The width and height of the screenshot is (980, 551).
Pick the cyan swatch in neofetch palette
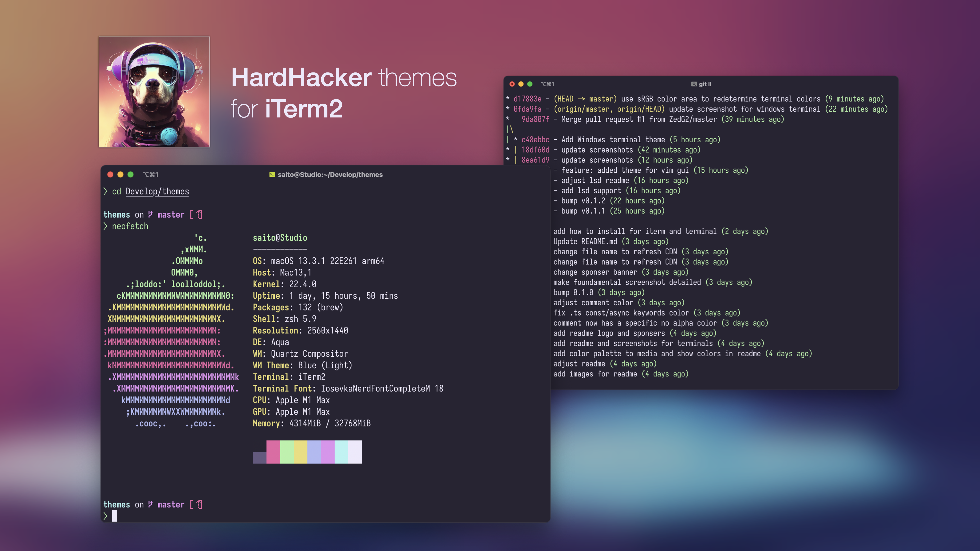click(x=341, y=452)
